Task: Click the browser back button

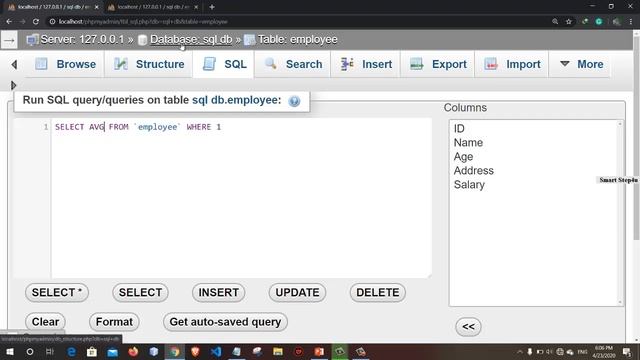Action: (x=9, y=21)
